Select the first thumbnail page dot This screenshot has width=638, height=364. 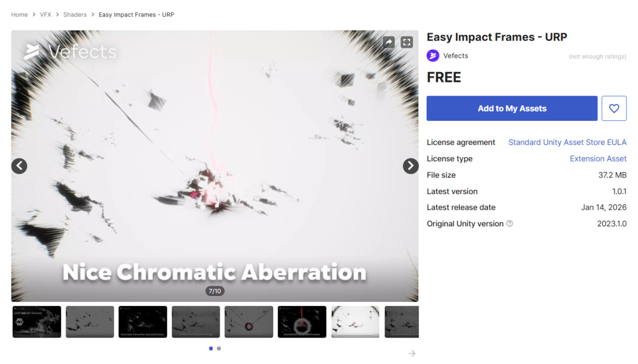pos(211,348)
